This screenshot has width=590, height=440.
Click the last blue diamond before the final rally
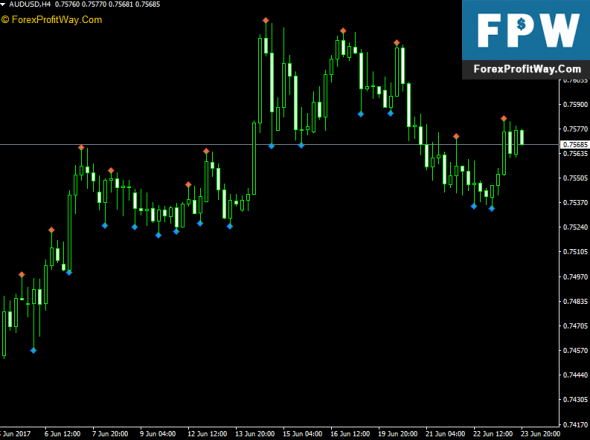click(492, 208)
